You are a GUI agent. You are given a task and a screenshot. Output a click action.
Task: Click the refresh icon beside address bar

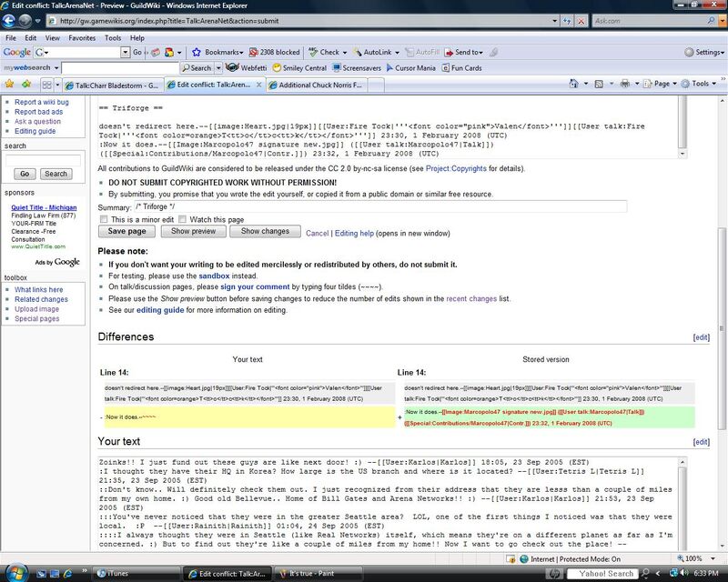pyautogui.click(x=566, y=21)
